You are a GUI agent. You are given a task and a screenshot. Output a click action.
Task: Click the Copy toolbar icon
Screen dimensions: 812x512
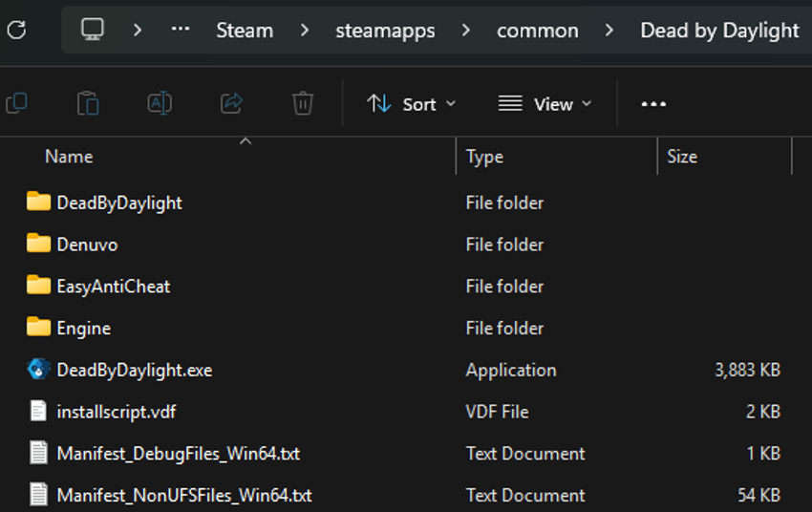coord(16,103)
